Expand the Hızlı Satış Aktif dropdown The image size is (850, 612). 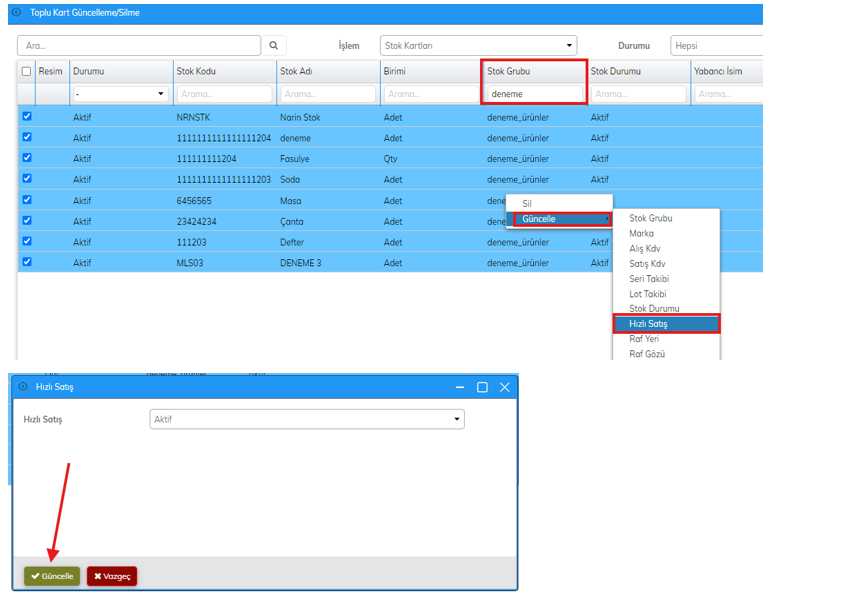coord(306,419)
